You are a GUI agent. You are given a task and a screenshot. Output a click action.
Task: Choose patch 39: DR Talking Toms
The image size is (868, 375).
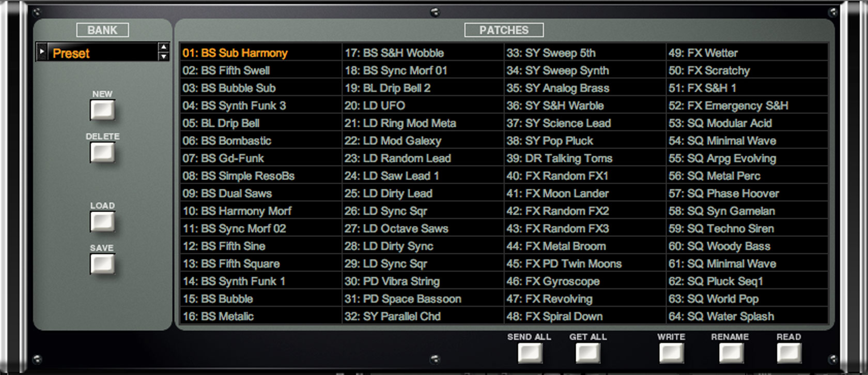point(585,158)
